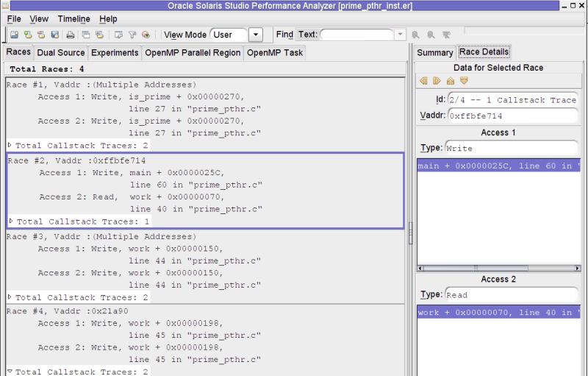
Task: Select the Race #2 Vaddr 0xffbfe714 header
Action: (x=76, y=160)
